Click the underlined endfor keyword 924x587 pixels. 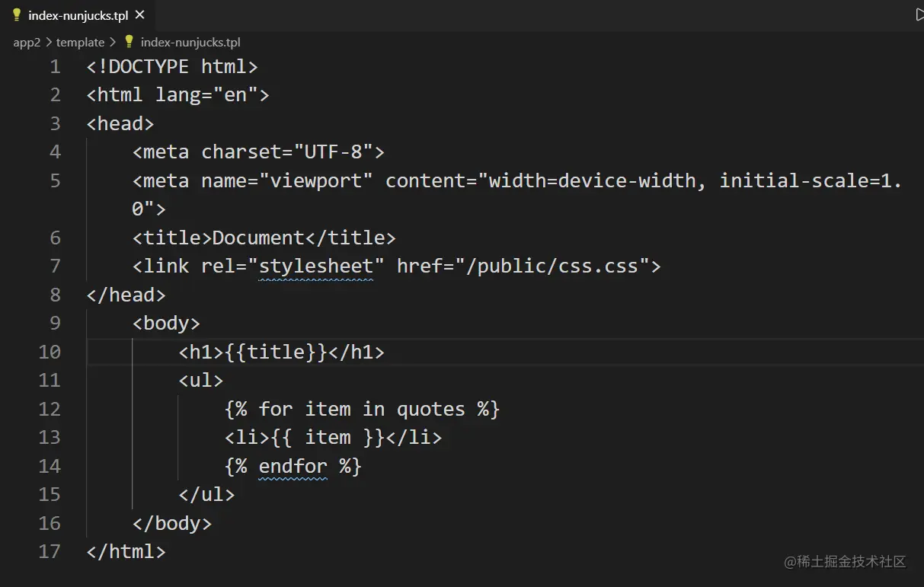point(293,466)
